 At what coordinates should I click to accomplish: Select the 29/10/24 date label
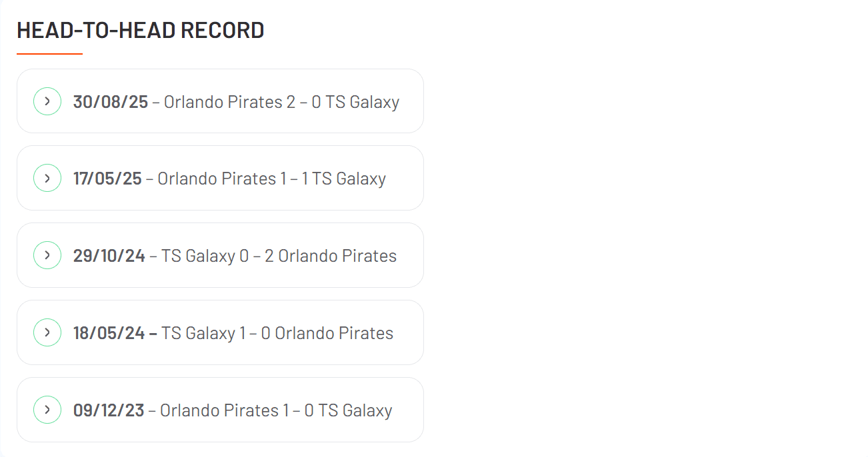point(109,256)
